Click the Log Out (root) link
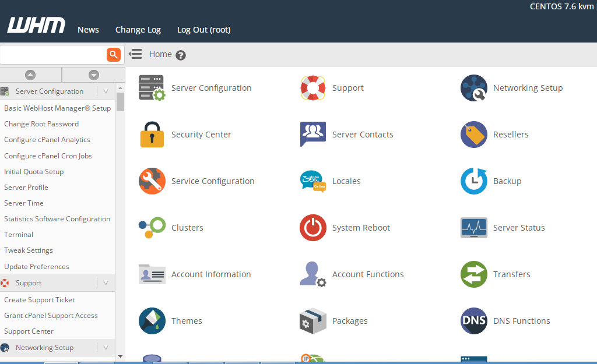Viewport: 597px width, 364px height. pos(203,30)
